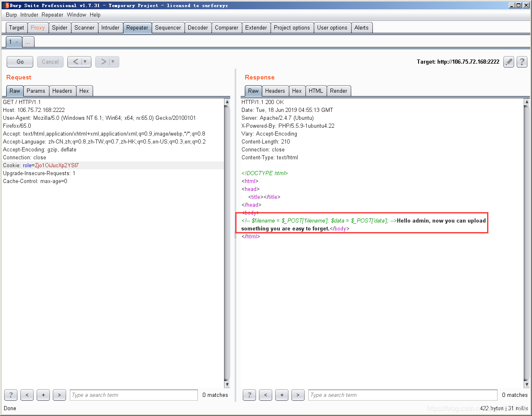Select the response HTML tab
Viewport: 532px width, 416px height.
click(316, 91)
